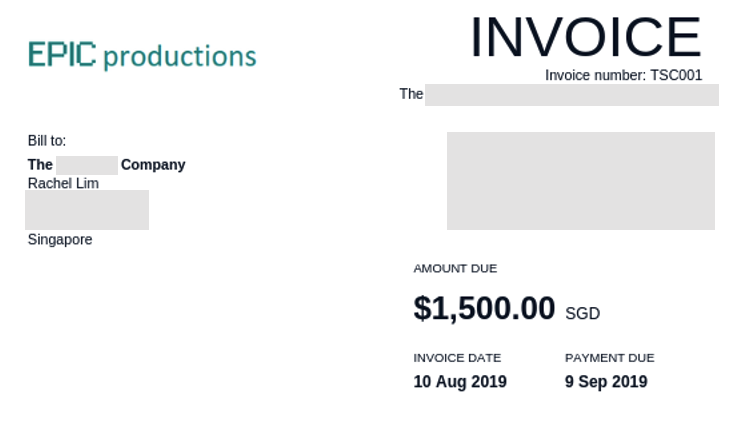The image size is (739, 421).
Task: Click the redacted word in the company name
Action: [x=87, y=165]
